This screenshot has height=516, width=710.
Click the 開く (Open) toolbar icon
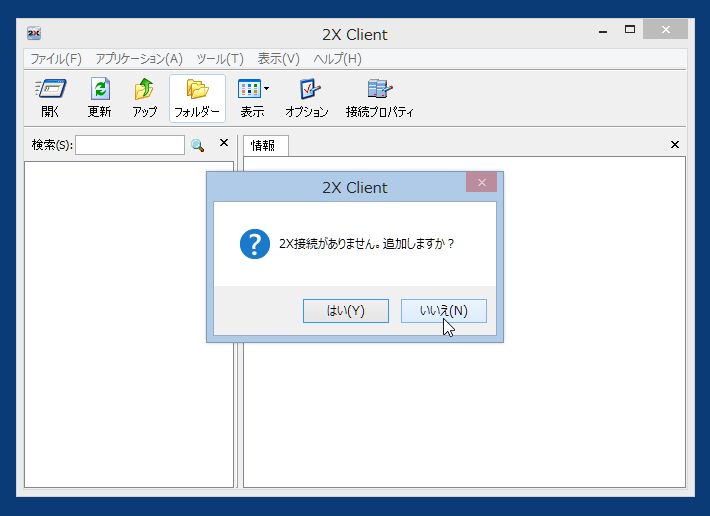pos(50,98)
